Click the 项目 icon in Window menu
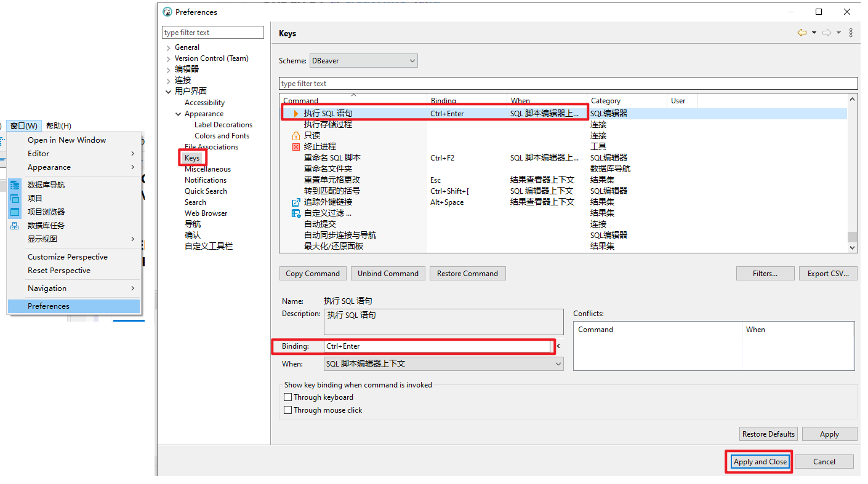This screenshot has width=868, height=484. tap(15, 198)
